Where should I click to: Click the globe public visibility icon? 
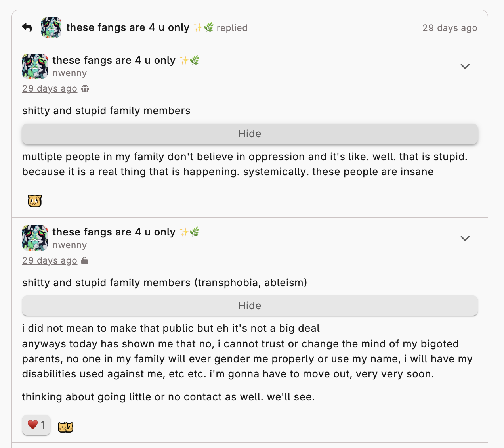(x=85, y=89)
